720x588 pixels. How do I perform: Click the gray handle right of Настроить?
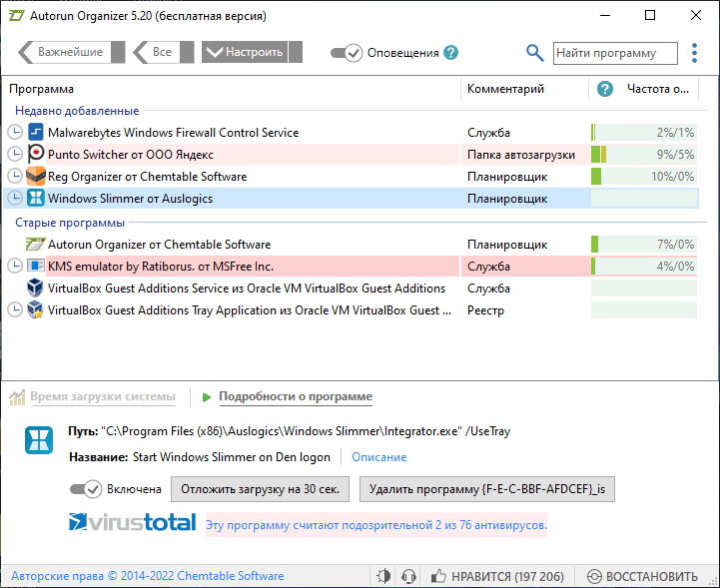(296, 52)
